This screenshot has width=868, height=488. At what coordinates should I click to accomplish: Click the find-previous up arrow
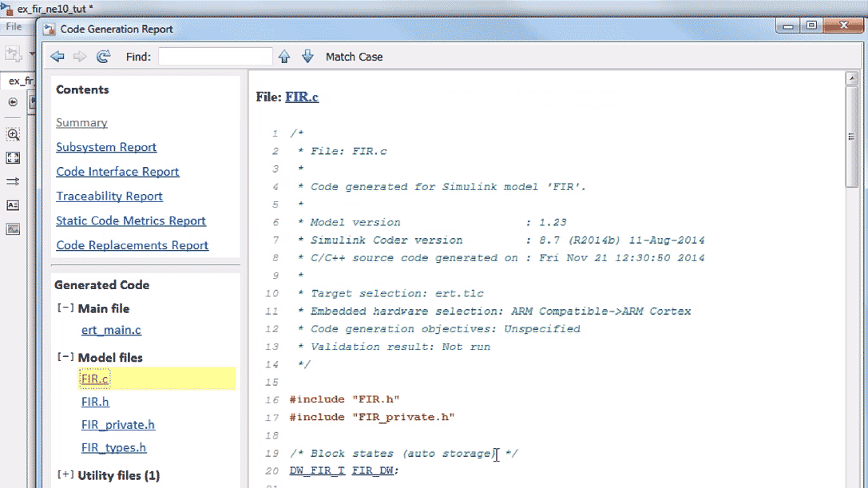284,56
